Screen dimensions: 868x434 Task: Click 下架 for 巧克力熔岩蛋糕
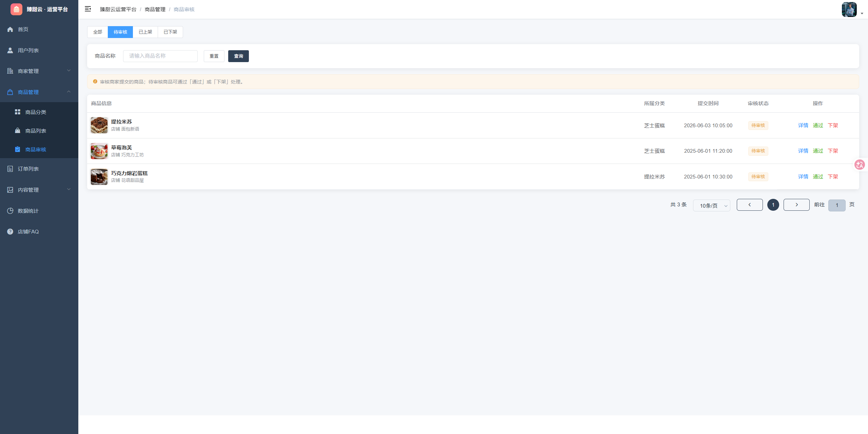pos(833,176)
